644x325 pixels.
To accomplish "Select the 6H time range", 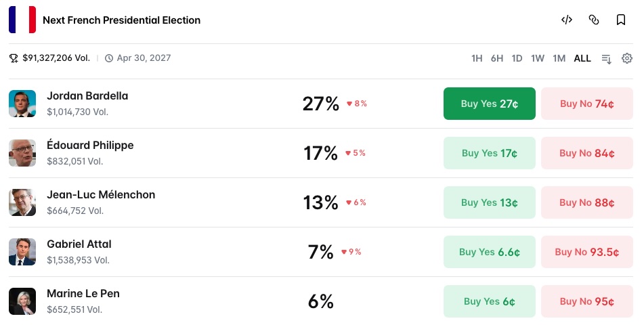I will (x=497, y=58).
